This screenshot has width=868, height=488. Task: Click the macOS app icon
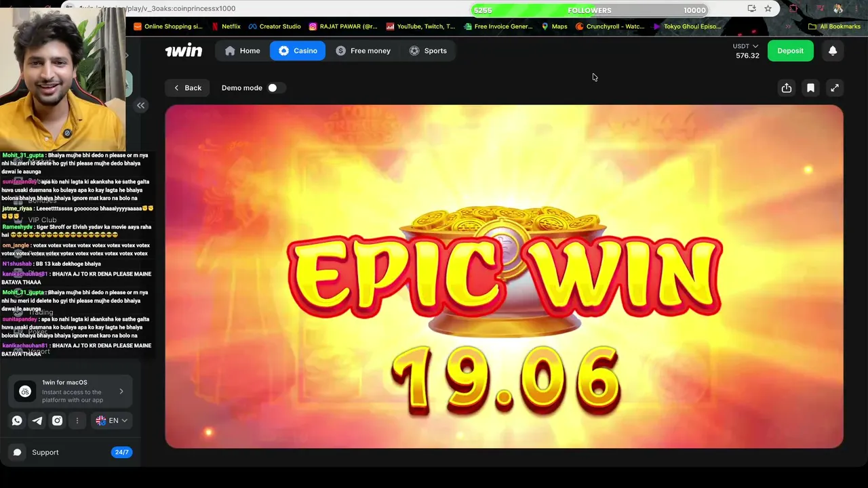click(25, 392)
